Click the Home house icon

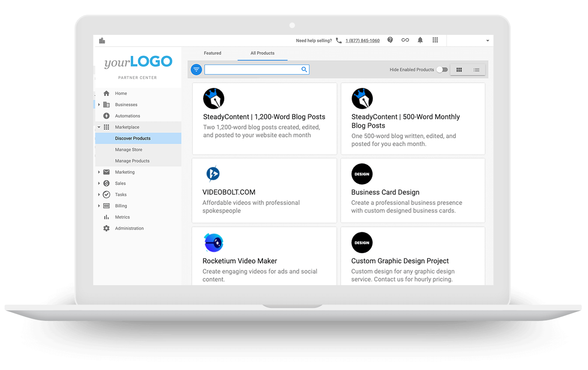(106, 93)
